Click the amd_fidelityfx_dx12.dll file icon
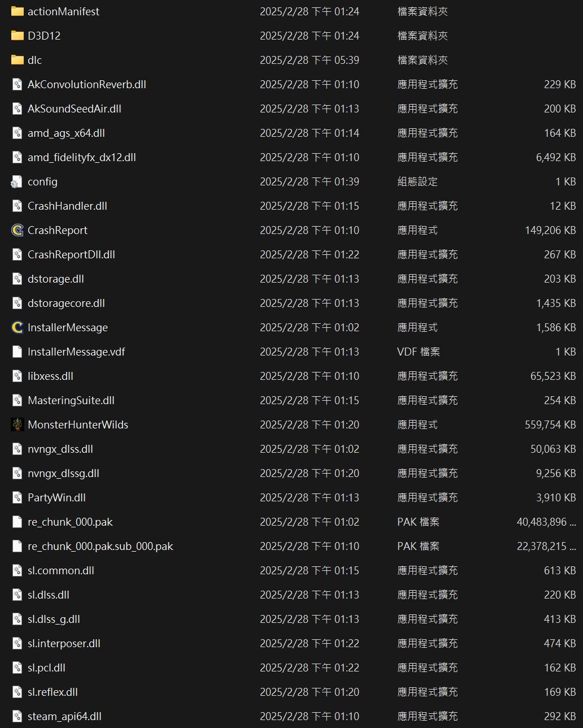 pos(17,157)
